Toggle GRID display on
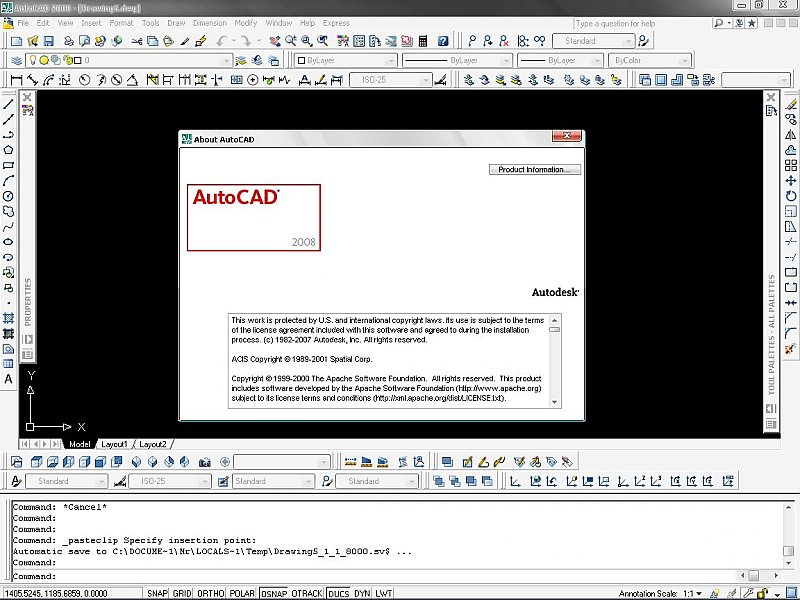This screenshot has width=800, height=600. coord(182,592)
